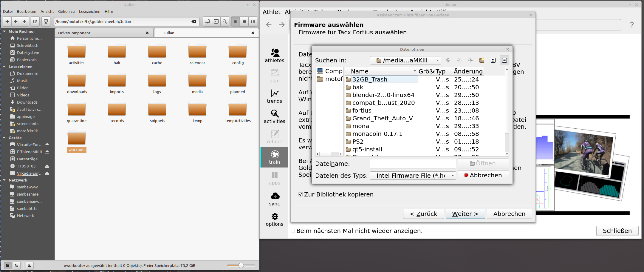Click the 'Weiter >' button in the wizard
The width and height of the screenshot is (644, 272).
click(x=465, y=213)
